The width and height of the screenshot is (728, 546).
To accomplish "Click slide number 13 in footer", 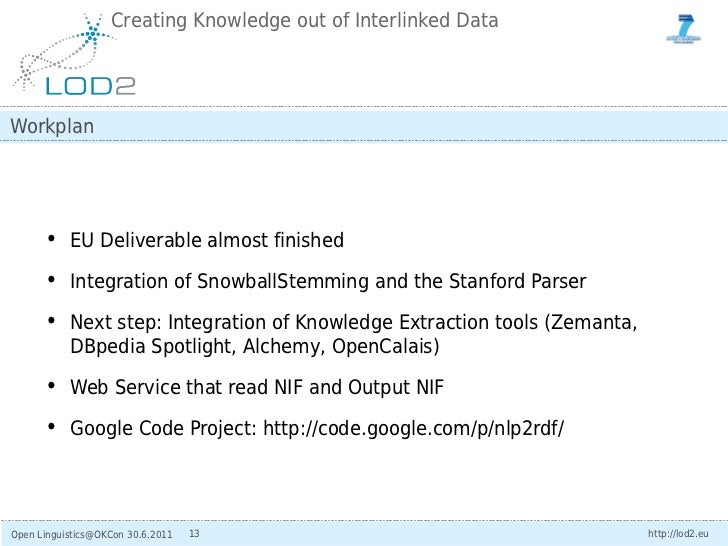I will [x=194, y=533].
